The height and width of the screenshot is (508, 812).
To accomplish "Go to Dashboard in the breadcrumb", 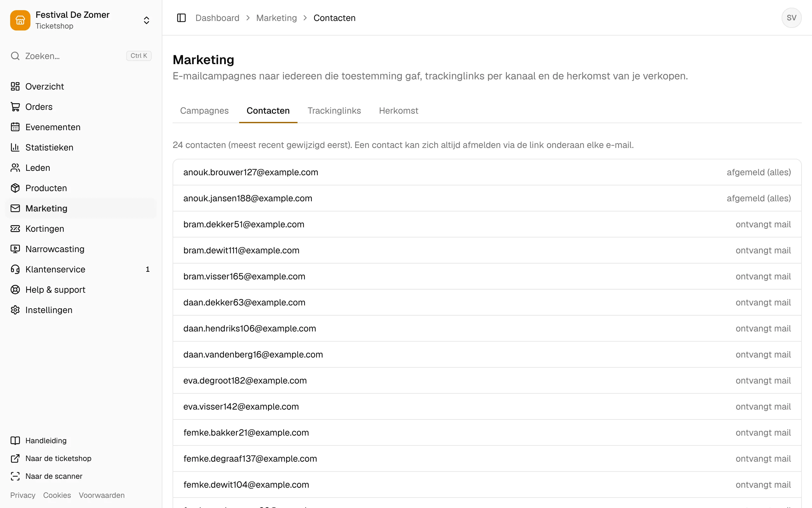I will (217, 18).
